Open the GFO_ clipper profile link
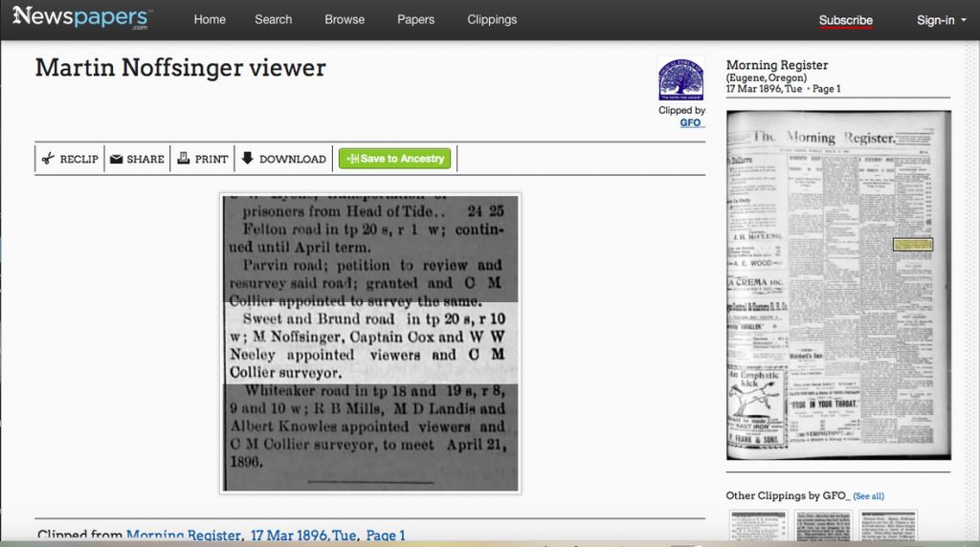The image size is (980, 547). tap(691, 122)
